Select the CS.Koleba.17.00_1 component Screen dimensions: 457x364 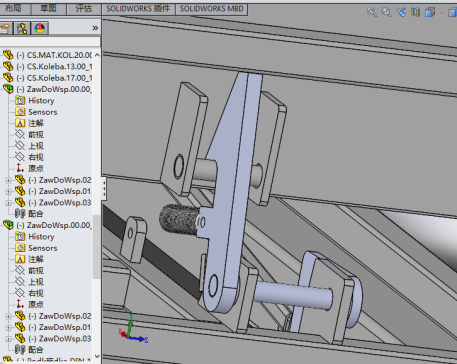pyautogui.click(x=47, y=78)
